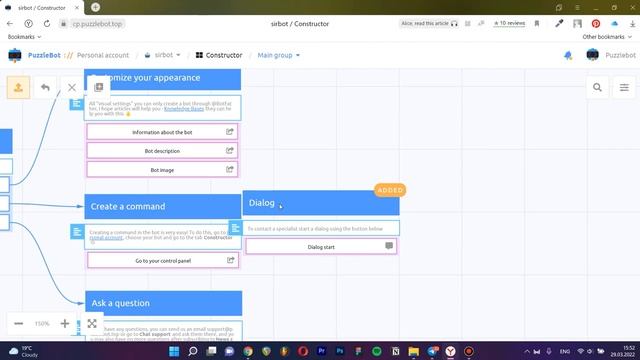Image resolution: width=640 pixels, height=360 pixels.
Task: Go back with browser back arrow
Action: click(x=10, y=24)
